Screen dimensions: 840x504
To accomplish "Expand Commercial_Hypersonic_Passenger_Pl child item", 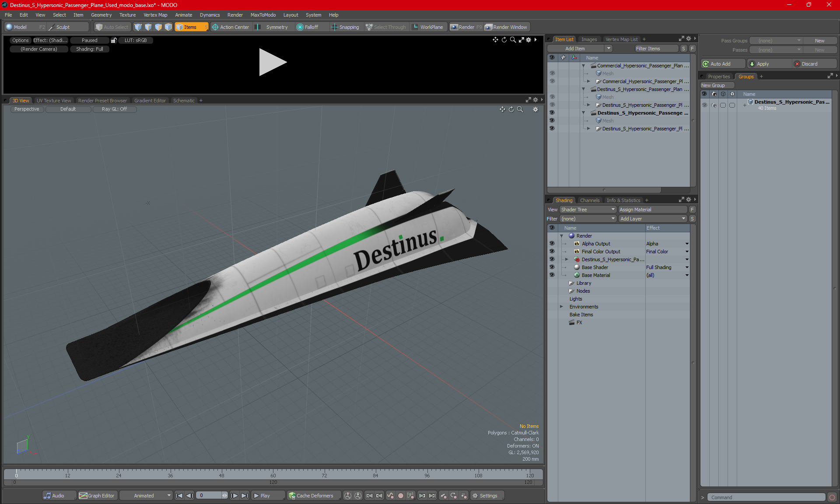I will pyautogui.click(x=588, y=81).
